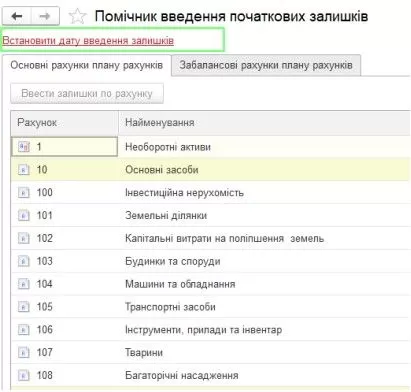The image size is (411, 392).
Task: Select account number 104 cell
Action: (65, 284)
